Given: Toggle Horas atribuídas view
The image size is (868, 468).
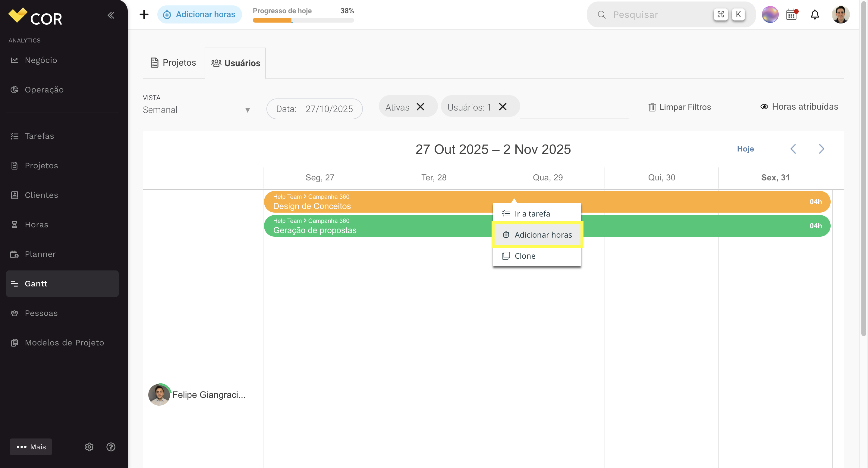Looking at the screenshot, I should pyautogui.click(x=799, y=107).
